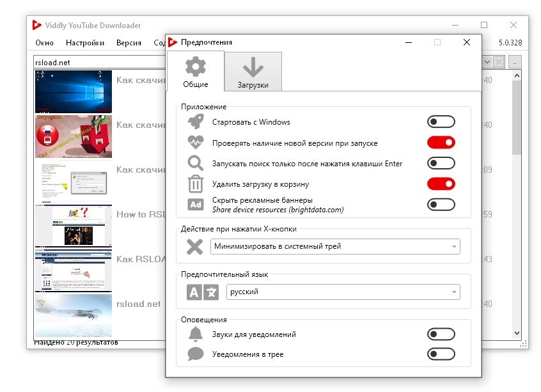
Task: Click the rsload.net result title
Action: (138, 304)
